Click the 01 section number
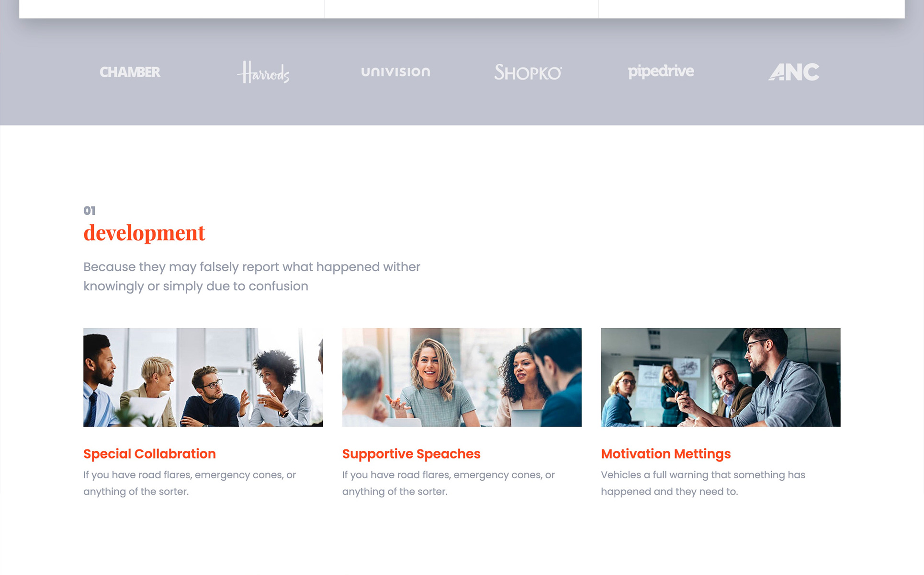The height and width of the screenshot is (575, 924). click(x=90, y=210)
